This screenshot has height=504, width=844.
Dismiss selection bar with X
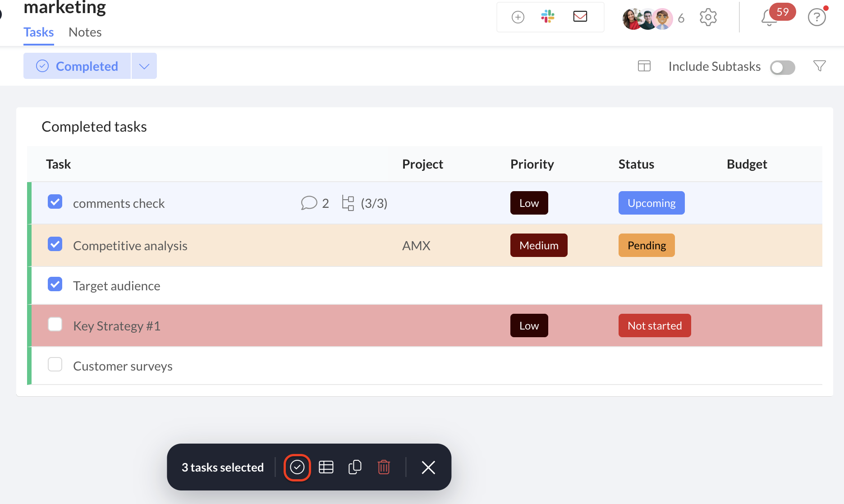[x=428, y=467]
